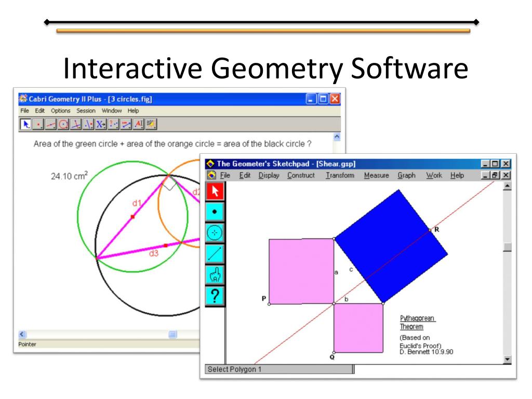532x399 pixels.
Task: Click the 'Select Polygon 1' status bar text
Action: pos(234,369)
